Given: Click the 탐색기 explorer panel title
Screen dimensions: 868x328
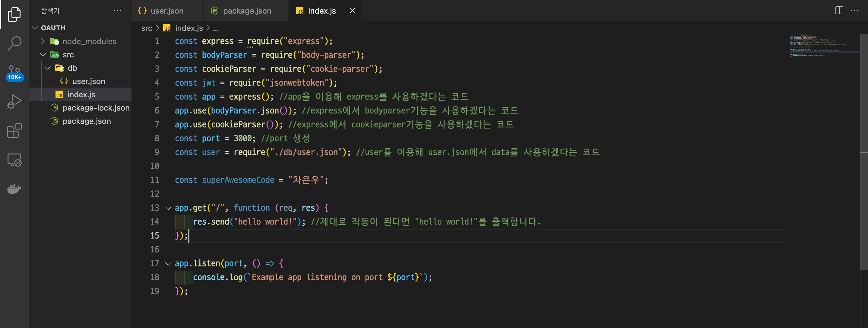Looking at the screenshot, I should pyautogui.click(x=50, y=11).
